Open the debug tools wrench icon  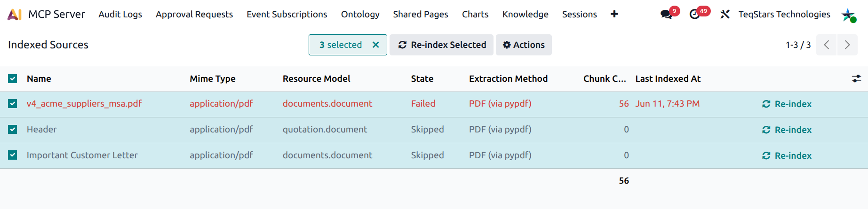click(725, 15)
